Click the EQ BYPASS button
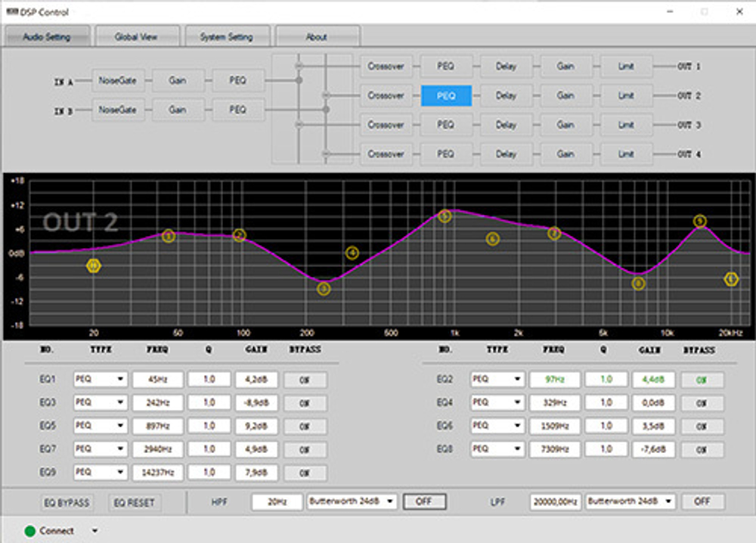The image size is (756, 543). tap(67, 502)
